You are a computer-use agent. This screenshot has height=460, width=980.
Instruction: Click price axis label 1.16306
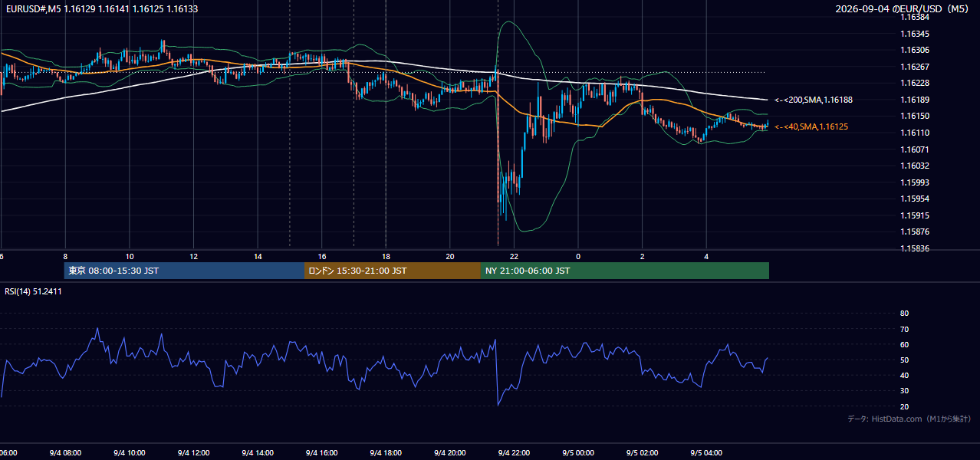914,50
